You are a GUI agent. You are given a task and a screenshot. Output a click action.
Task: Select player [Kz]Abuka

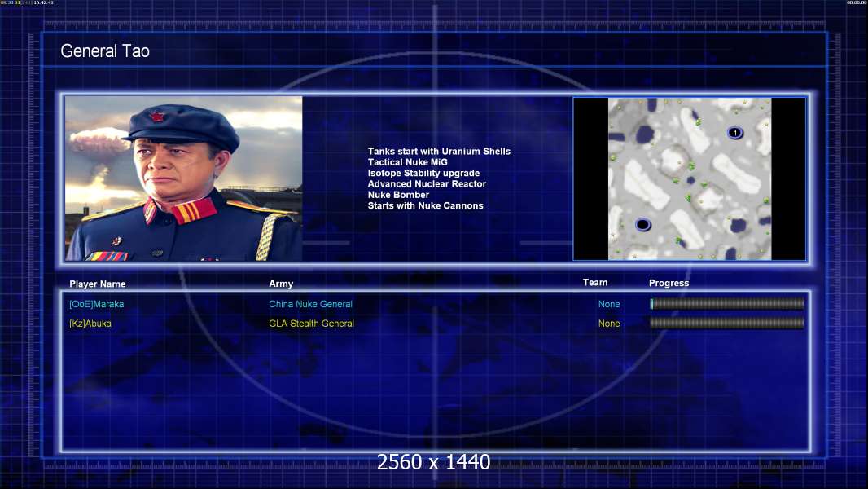point(90,324)
